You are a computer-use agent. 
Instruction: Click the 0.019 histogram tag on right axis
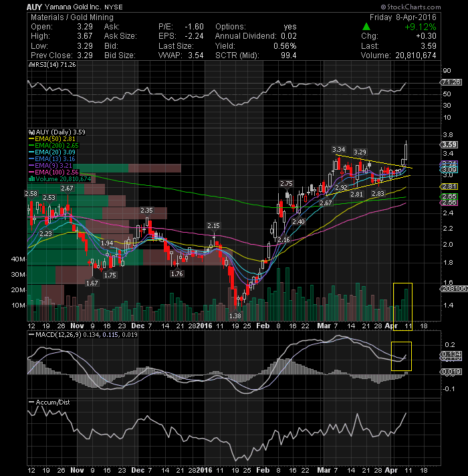click(x=451, y=371)
